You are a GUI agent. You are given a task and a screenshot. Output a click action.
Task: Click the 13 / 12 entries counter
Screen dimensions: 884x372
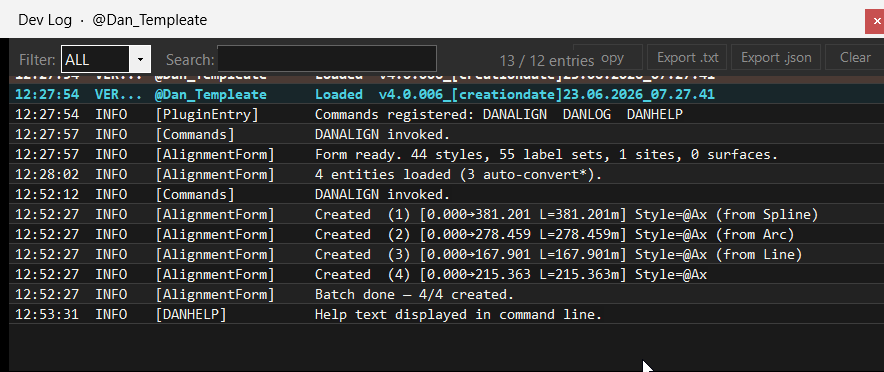[x=546, y=61]
